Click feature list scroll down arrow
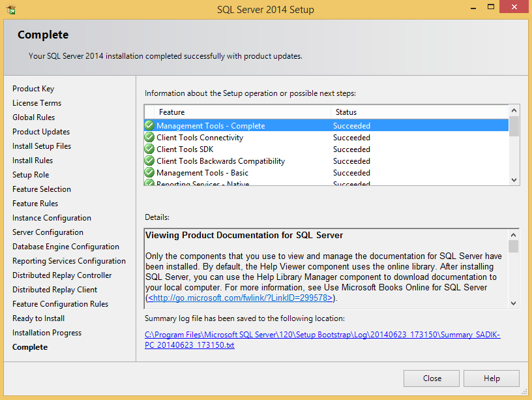Viewport: 532px width, 400px height. click(x=514, y=180)
